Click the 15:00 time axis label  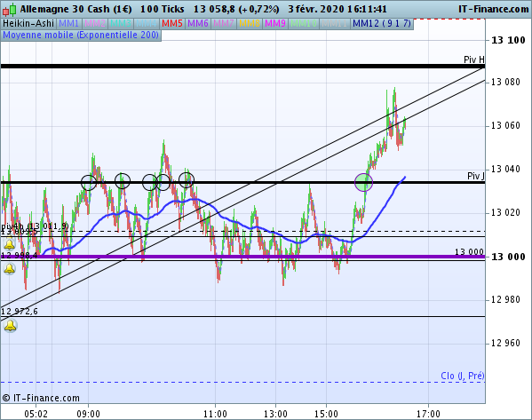click(x=326, y=414)
